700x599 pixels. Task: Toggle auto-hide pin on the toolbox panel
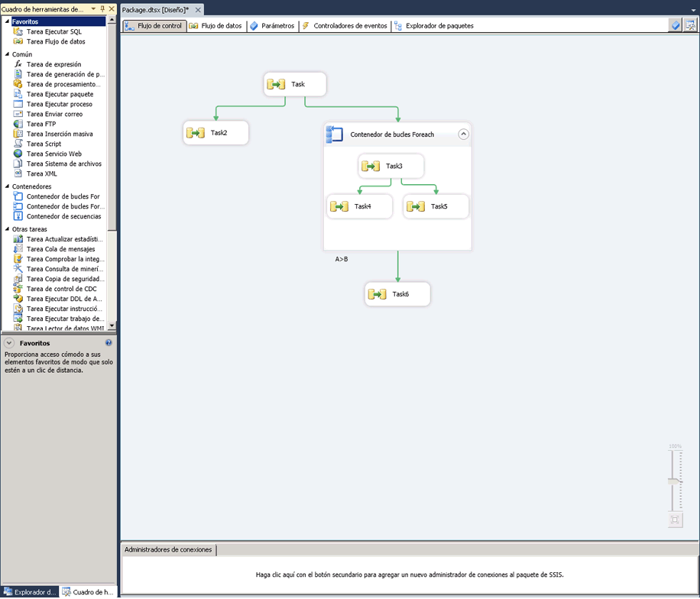coord(102,8)
